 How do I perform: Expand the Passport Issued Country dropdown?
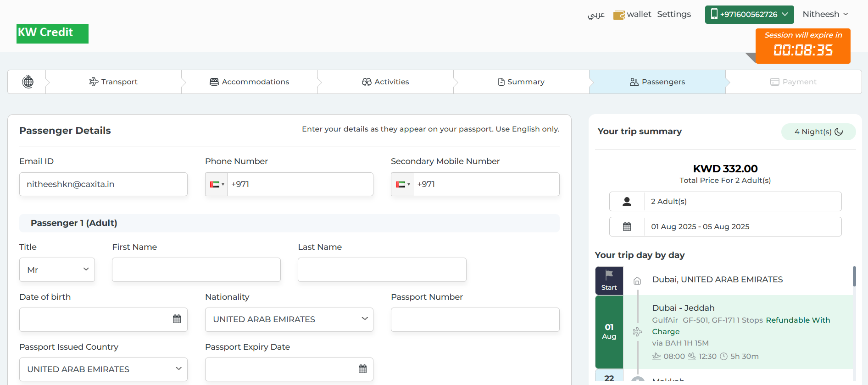103,369
